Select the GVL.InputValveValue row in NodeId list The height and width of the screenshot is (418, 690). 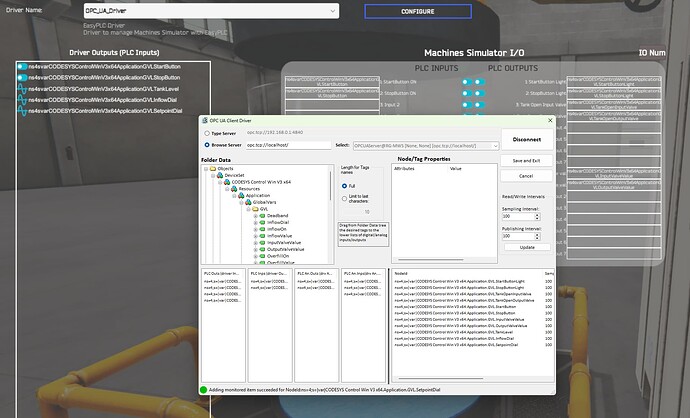coord(473,319)
